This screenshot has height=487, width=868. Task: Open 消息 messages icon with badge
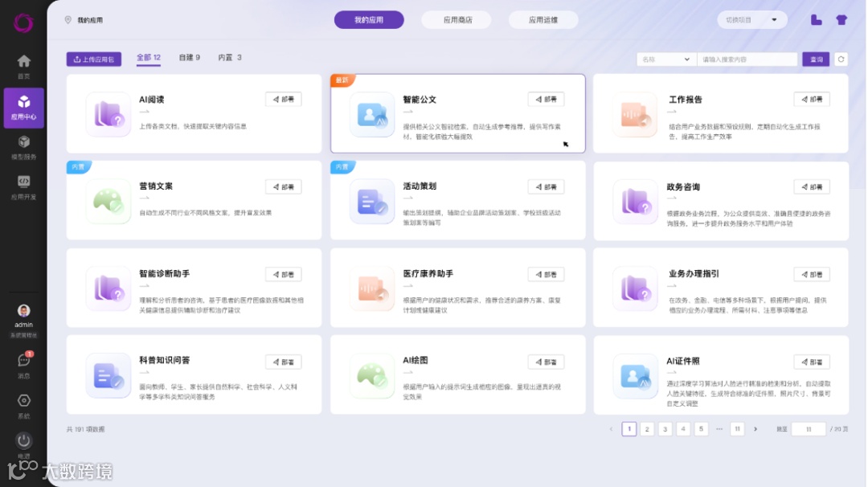[x=24, y=360]
